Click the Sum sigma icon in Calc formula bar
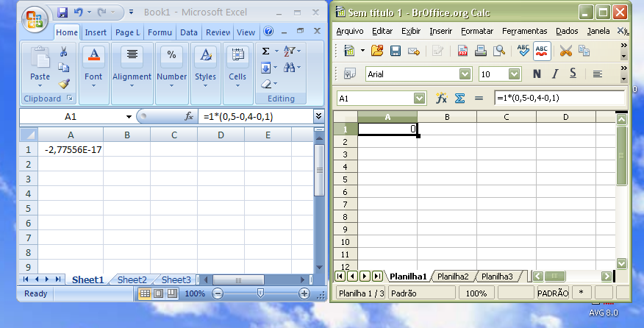 pyautogui.click(x=460, y=99)
